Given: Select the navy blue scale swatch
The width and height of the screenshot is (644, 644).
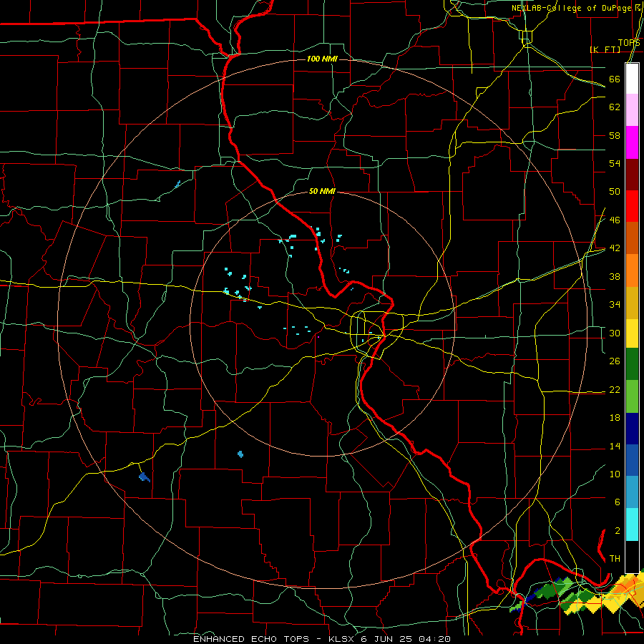Looking at the screenshot, I should coord(632,429).
